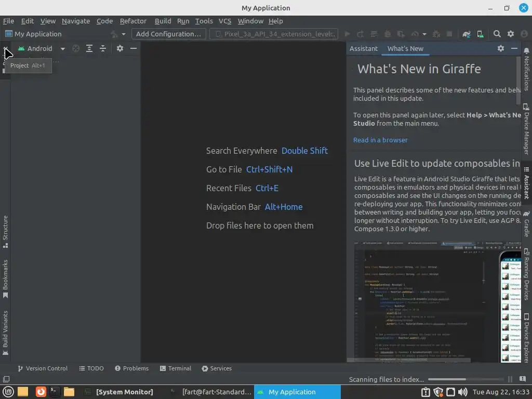Toggle tool window bars icon in status bar
The width and height of the screenshot is (532, 399).
point(6,379)
